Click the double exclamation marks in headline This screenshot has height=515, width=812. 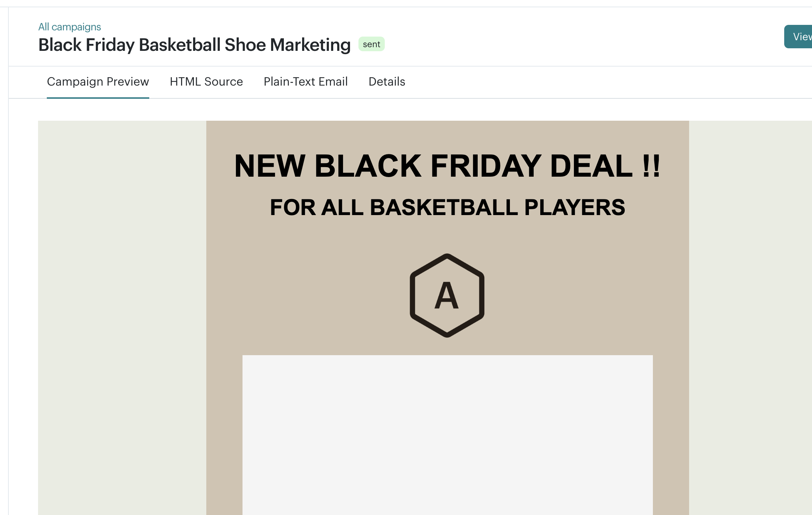pyautogui.click(x=651, y=166)
